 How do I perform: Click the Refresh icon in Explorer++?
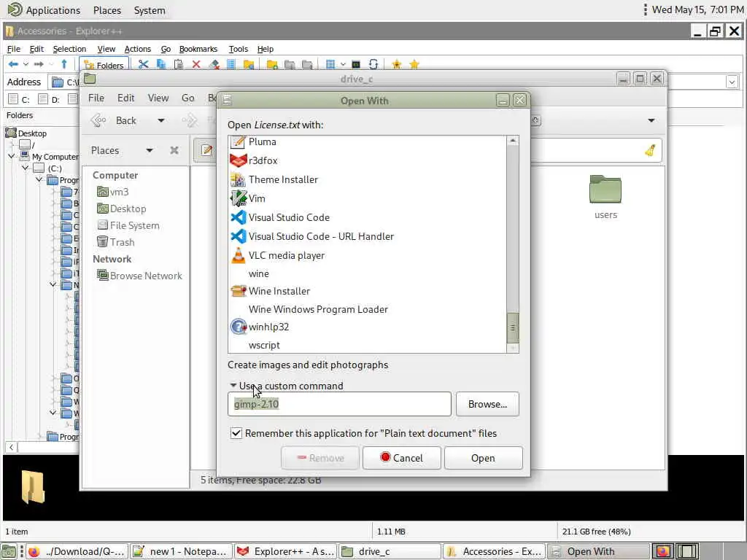click(x=373, y=64)
